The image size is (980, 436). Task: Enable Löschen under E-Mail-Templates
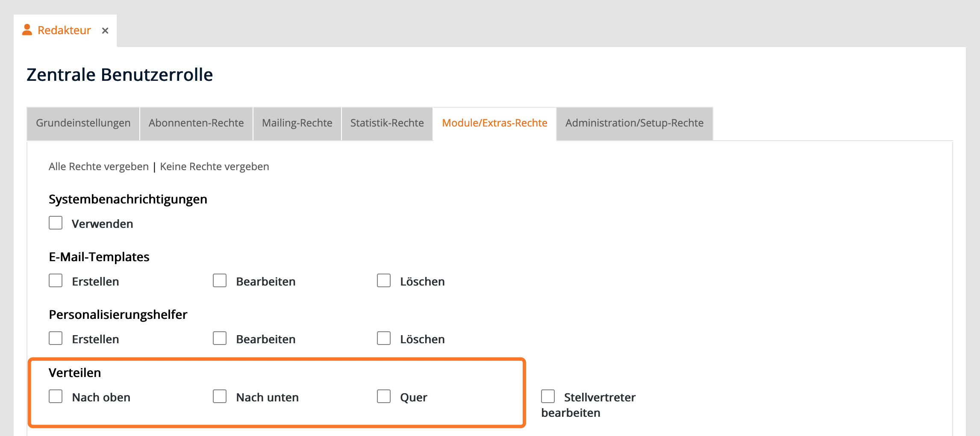384,281
